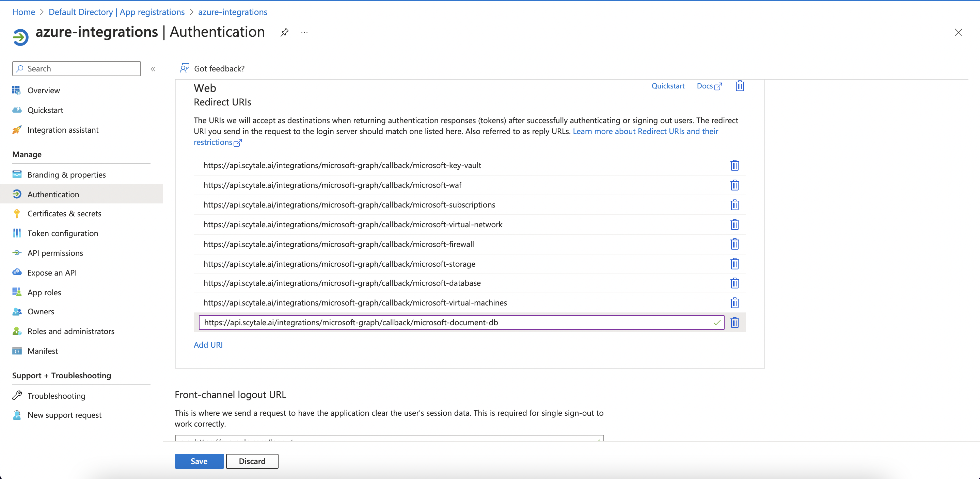The width and height of the screenshot is (980, 479).
Task: Open the Web platform Quickstart link
Action: (668, 86)
